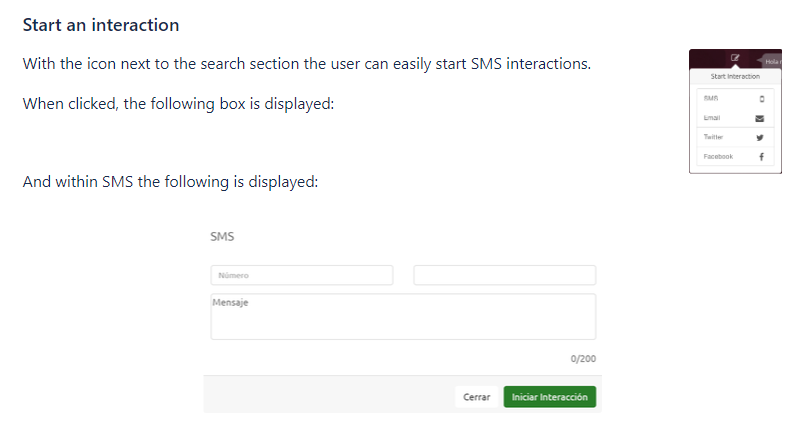Click inside the Mensaje text area
The height and width of the screenshot is (432, 804).
pyautogui.click(x=403, y=317)
